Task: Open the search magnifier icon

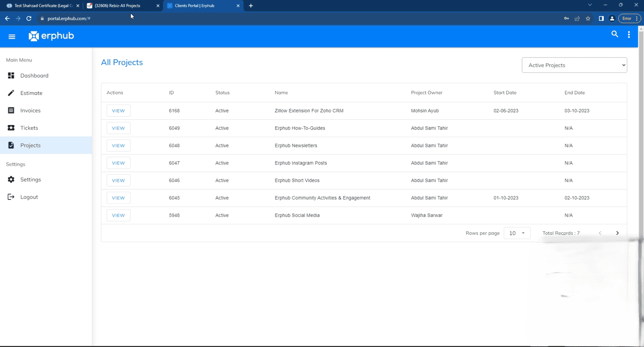Action: click(x=615, y=34)
